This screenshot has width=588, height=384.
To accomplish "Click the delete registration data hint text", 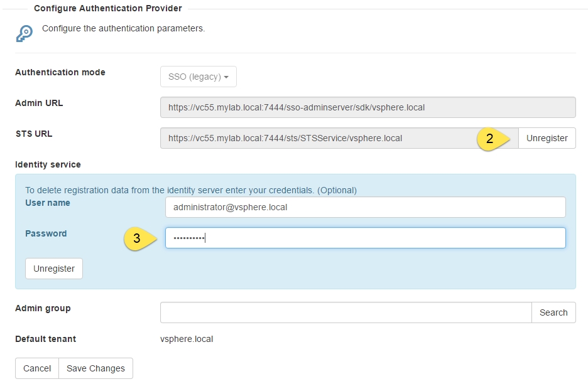I will click(x=191, y=190).
